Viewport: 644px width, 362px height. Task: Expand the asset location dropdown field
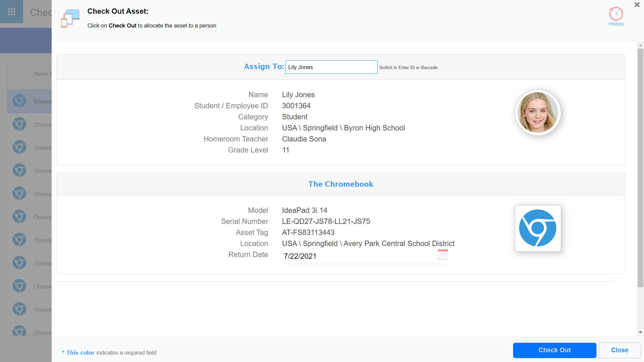[368, 244]
